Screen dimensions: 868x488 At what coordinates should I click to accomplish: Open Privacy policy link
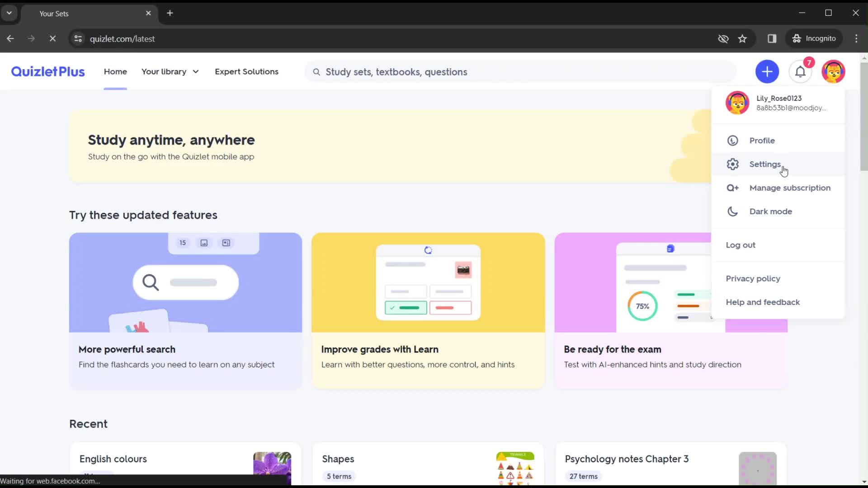point(753,278)
